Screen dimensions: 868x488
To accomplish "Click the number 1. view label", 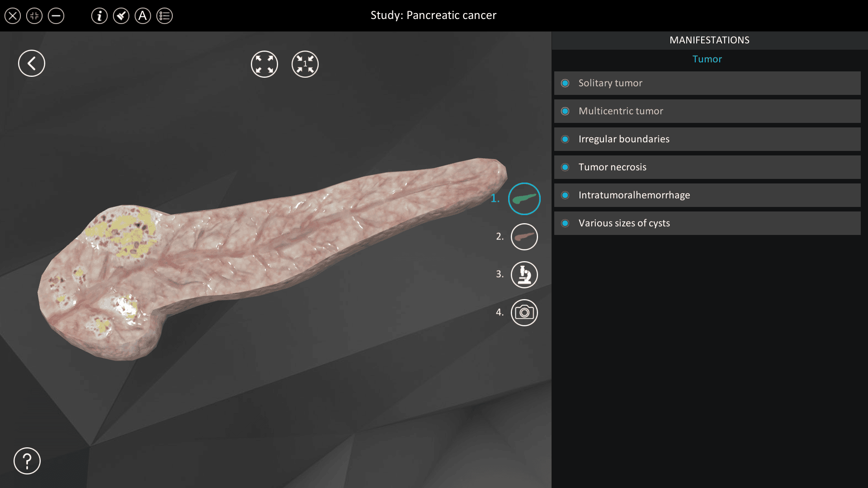I will [495, 198].
